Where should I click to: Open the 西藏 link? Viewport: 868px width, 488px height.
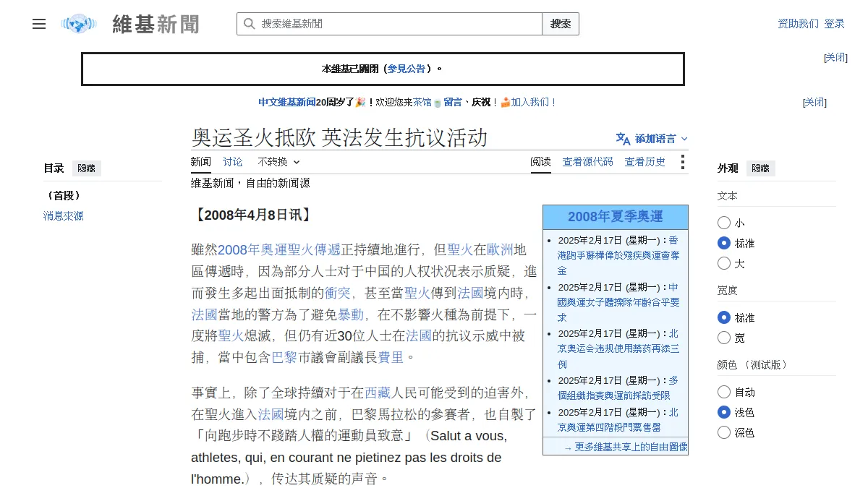pyautogui.click(x=378, y=393)
